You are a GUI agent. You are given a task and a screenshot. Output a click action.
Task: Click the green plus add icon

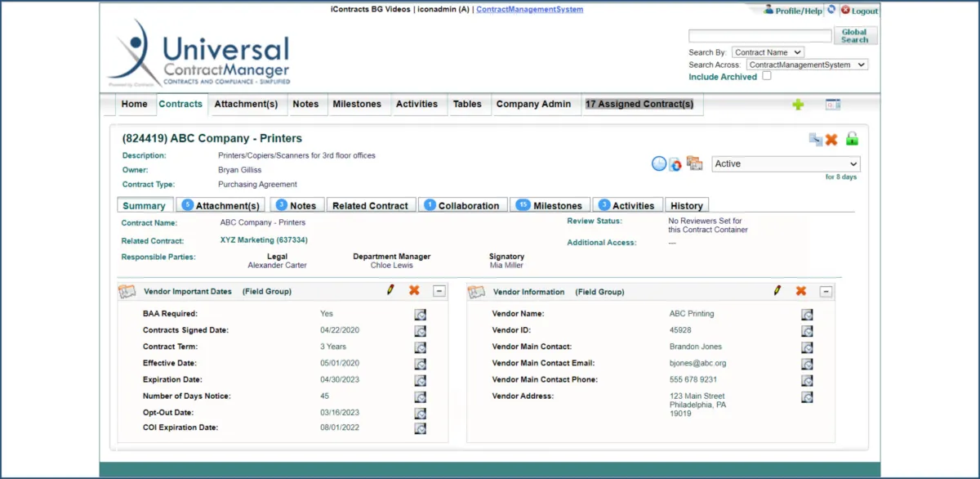pos(798,105)
